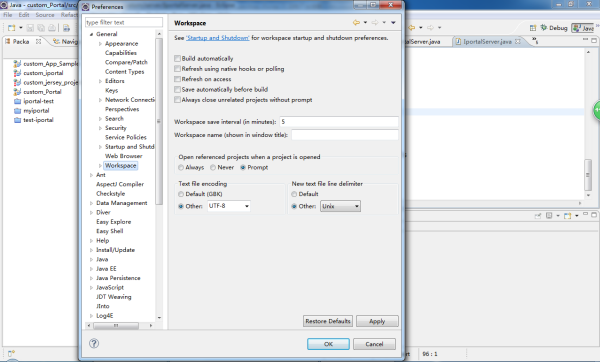Click the help question mark icon

94,343
